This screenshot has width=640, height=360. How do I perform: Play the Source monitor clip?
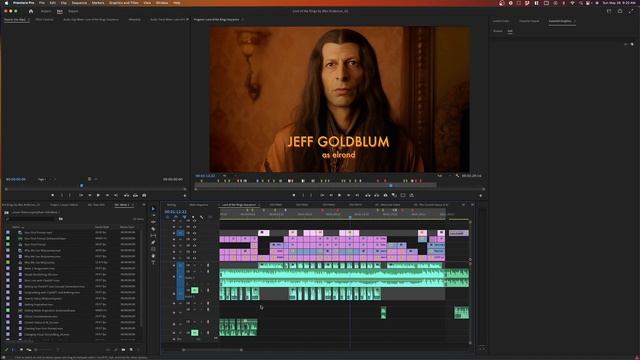click(x=98, y=196)
